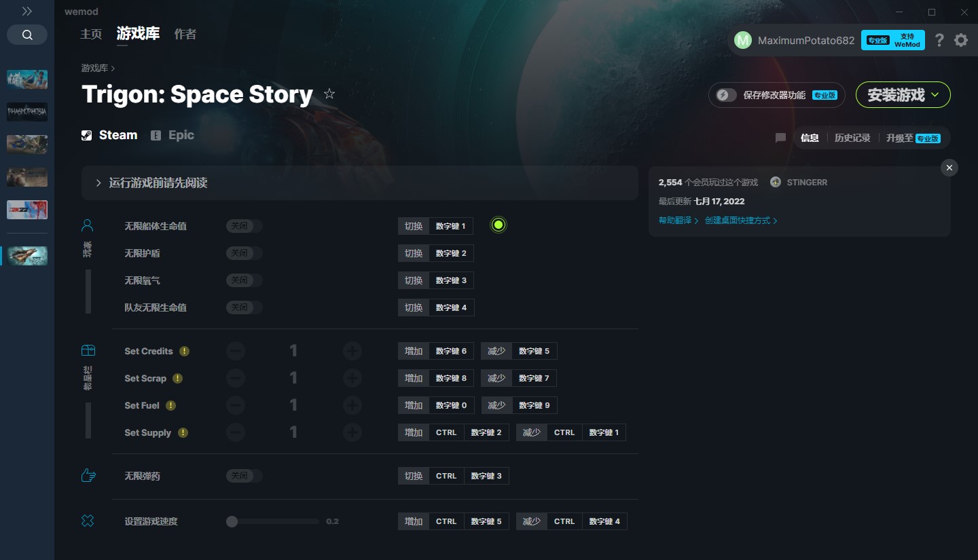Click 升级至 专业版 tab
This screenshot has height=560, width=978.
[x=913, y=138]
